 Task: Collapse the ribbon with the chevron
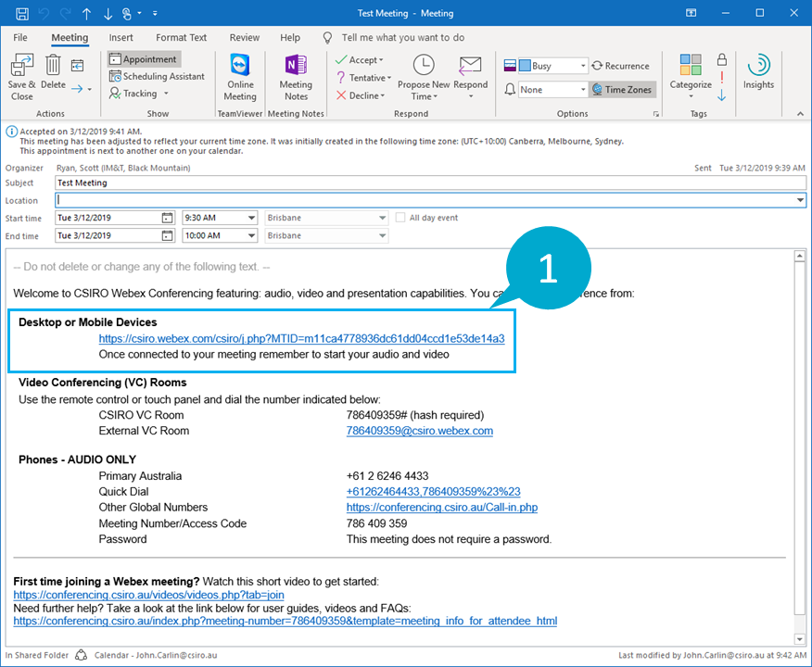pos(800,114)
